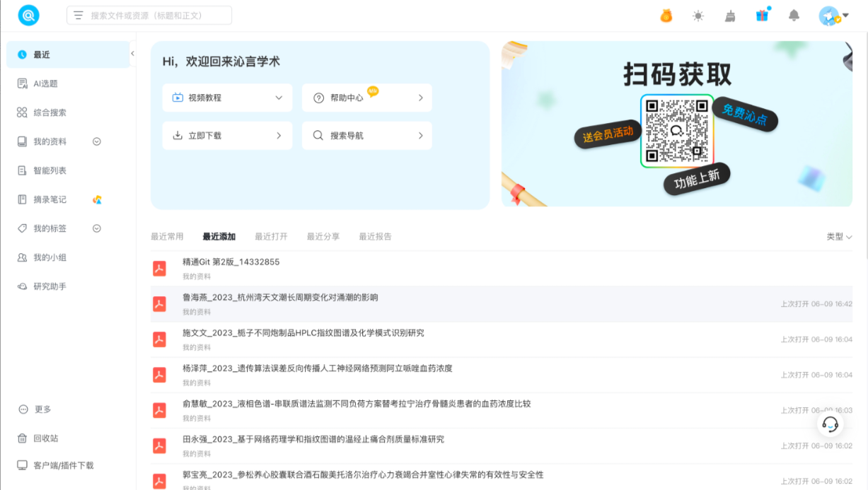This screenshot has width=868, height=490.
Task: Click the search files and resources field
Action: (x=157, y=16)
